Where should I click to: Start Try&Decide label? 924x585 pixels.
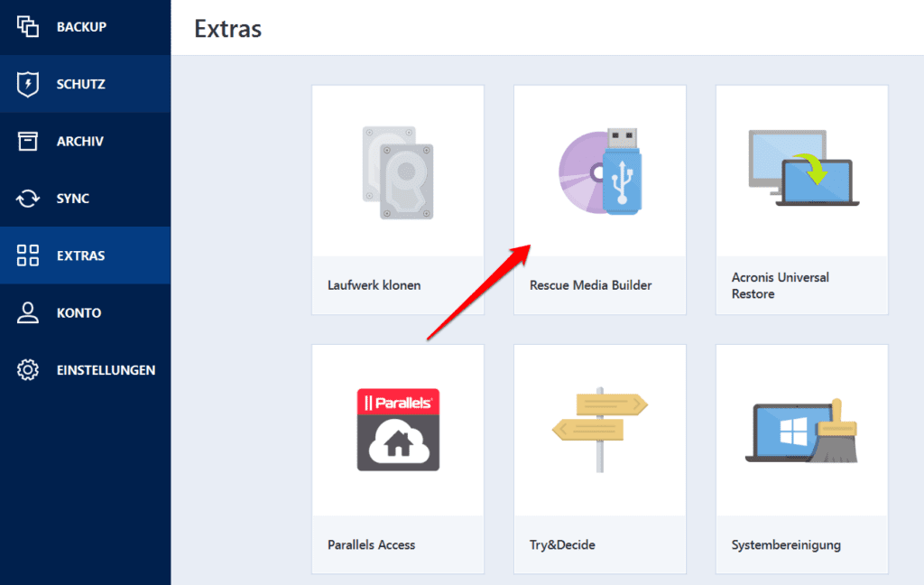pyautogui.click(x=562, y=545)
